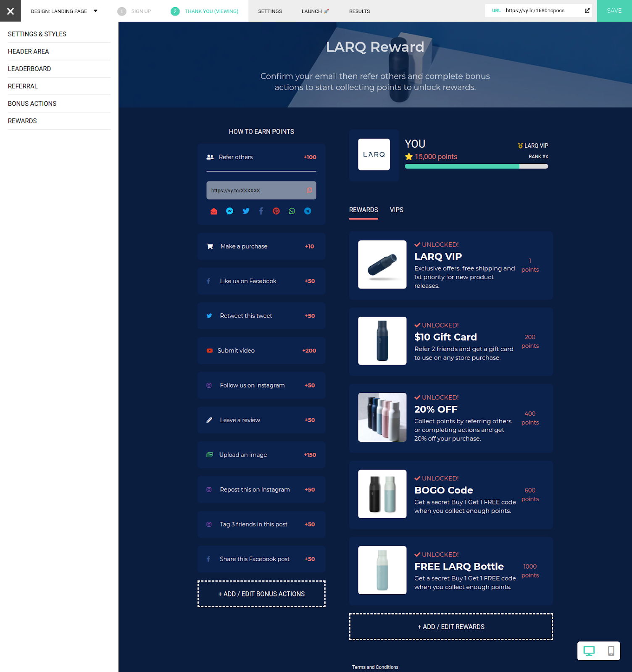Switch to mobile preview
Viewport: 632px width, 672px height.
tap(611, 651)
